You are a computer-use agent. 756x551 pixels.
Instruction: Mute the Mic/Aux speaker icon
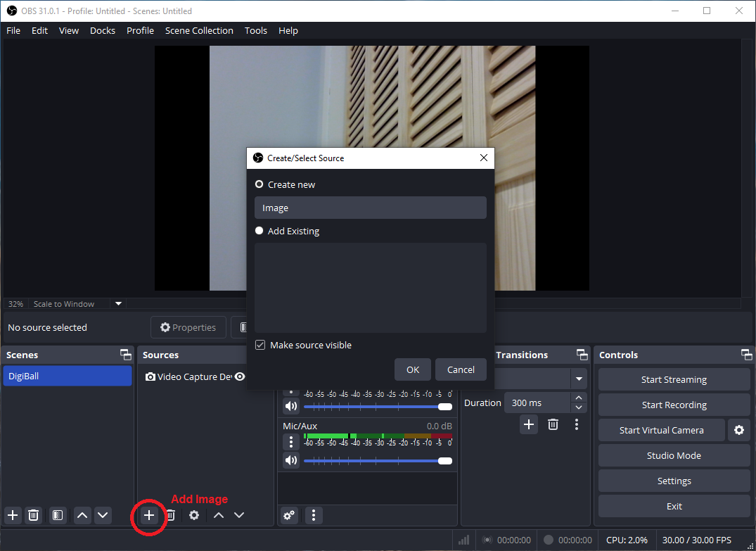(x=290, y=461)
